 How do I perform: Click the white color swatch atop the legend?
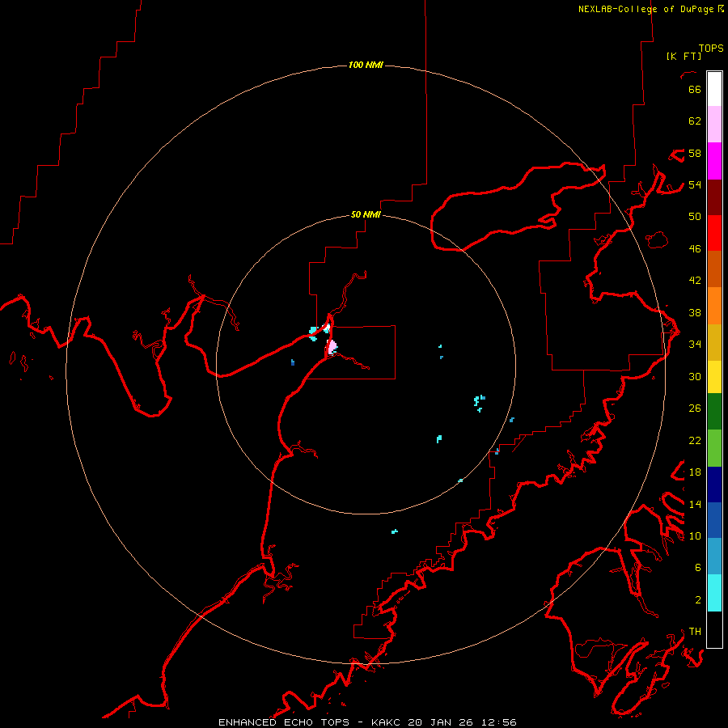714,89
